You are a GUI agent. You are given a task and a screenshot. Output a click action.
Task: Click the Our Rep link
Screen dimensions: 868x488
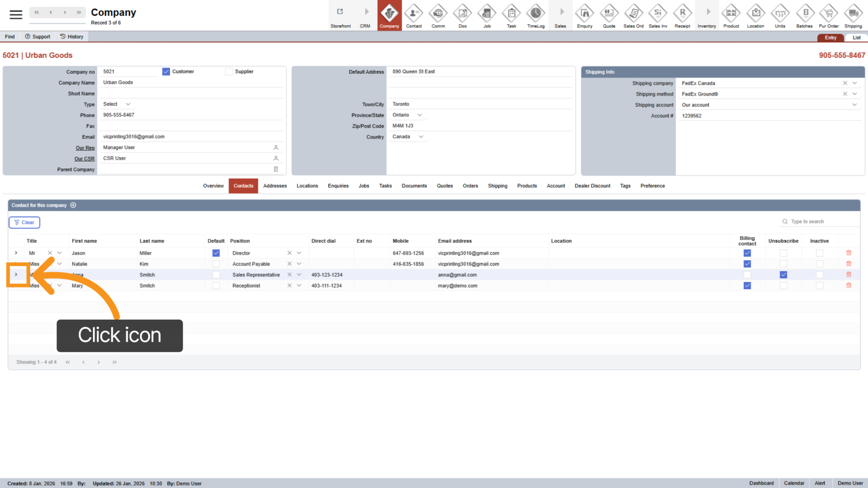(85, 148)
